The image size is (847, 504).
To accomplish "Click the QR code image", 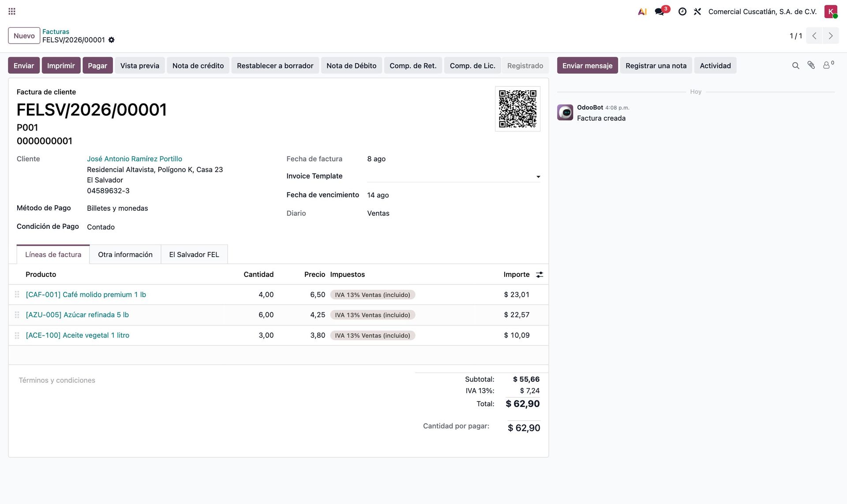I will pyautogui.click(x=517, y=109).
